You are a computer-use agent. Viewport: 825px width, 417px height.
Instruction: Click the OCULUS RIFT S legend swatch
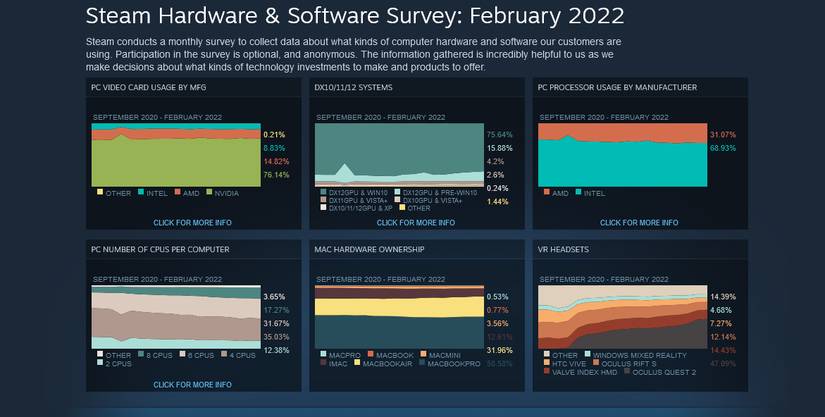596,363
